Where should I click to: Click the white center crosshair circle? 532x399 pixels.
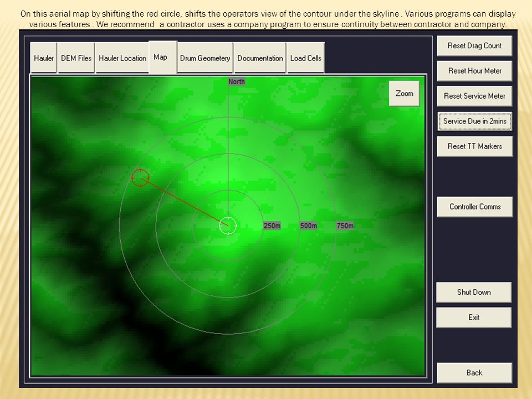[x=228, y=226]
